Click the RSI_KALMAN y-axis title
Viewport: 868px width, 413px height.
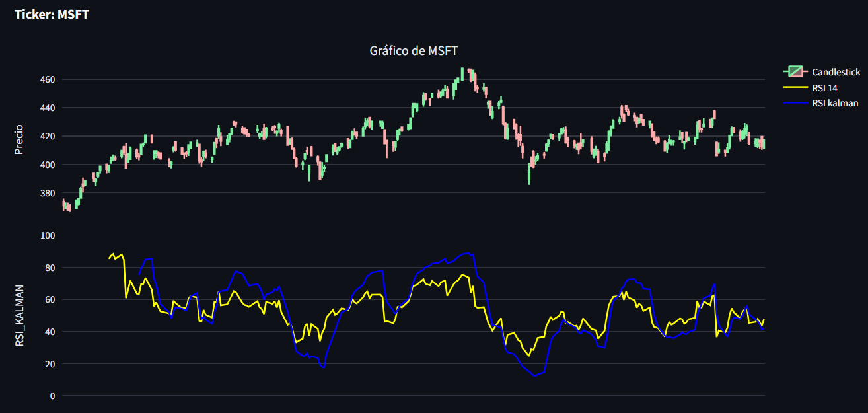coord(19,316)
